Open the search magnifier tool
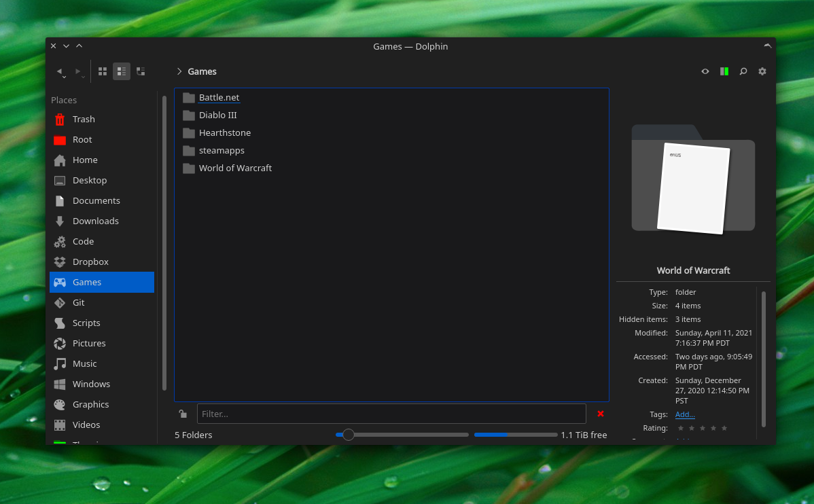814x504 pixels. 743,71
